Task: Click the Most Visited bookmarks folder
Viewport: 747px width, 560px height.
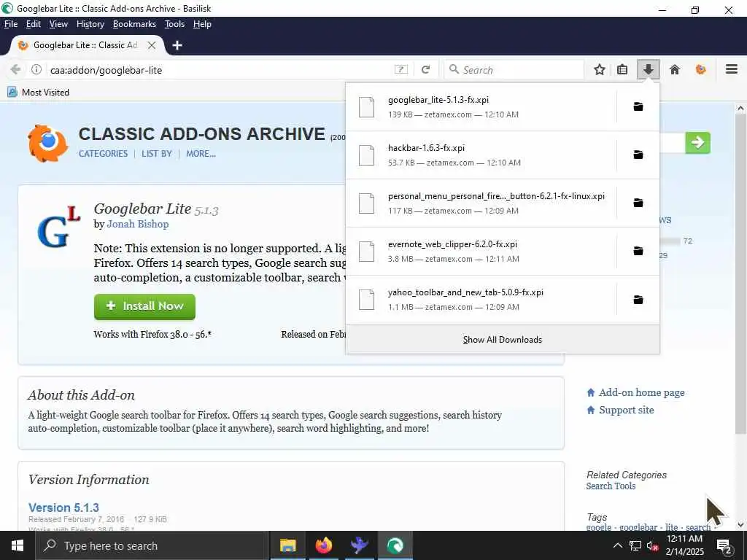Action: point(38,93)
